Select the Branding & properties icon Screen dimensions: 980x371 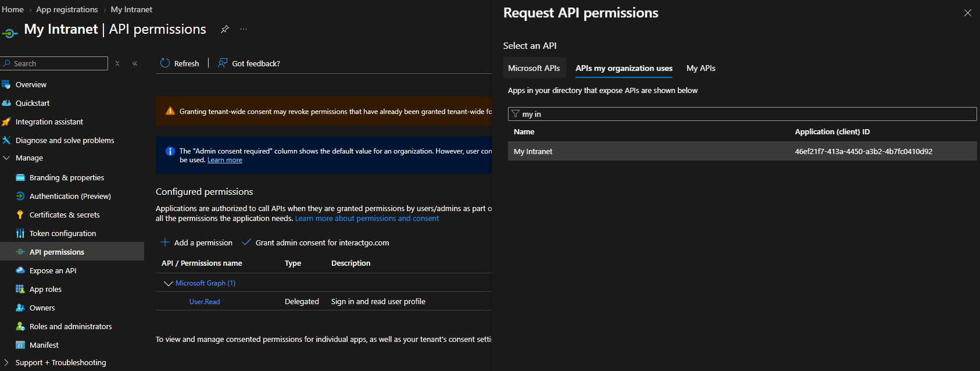point(20,178)
